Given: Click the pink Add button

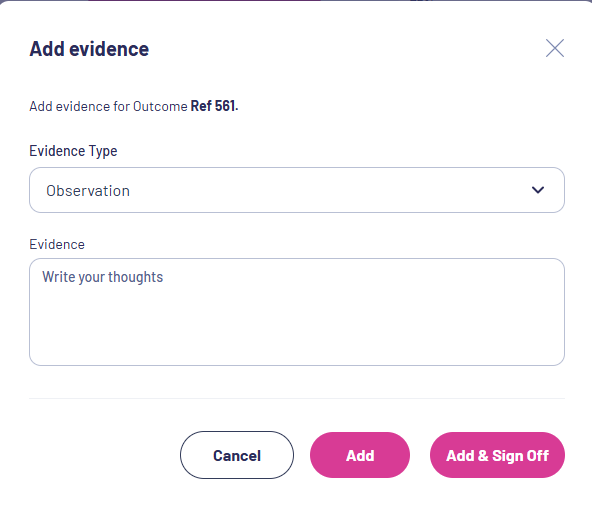Looking at the screenshot, I should point(360,455).
